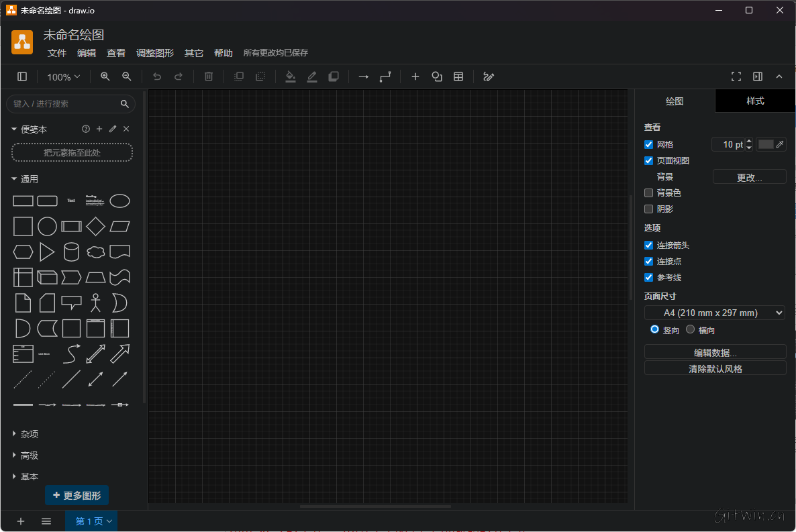
Task: Click the zoom in magnifier icon
Action: 105,76
